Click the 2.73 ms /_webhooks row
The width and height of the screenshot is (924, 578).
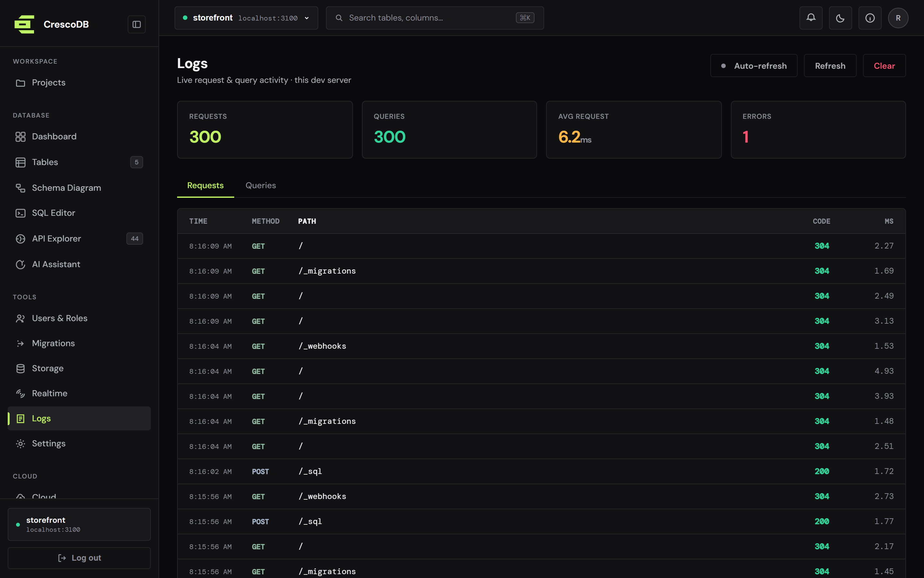(x=541, y=496)
